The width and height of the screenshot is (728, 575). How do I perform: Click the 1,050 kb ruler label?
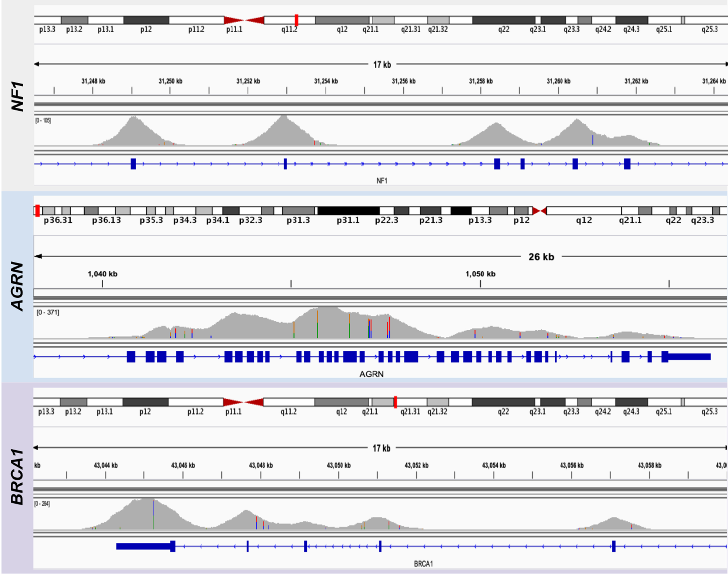coord(480,274)
